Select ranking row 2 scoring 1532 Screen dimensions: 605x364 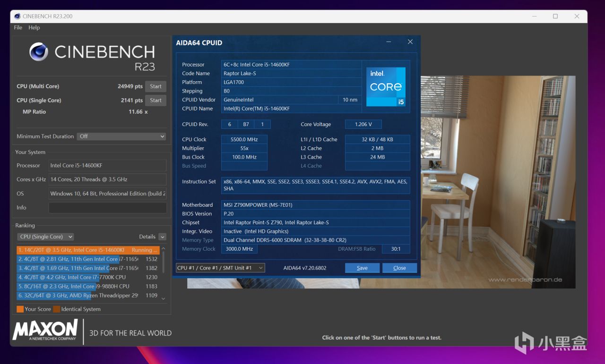click(x=88, y=259)
